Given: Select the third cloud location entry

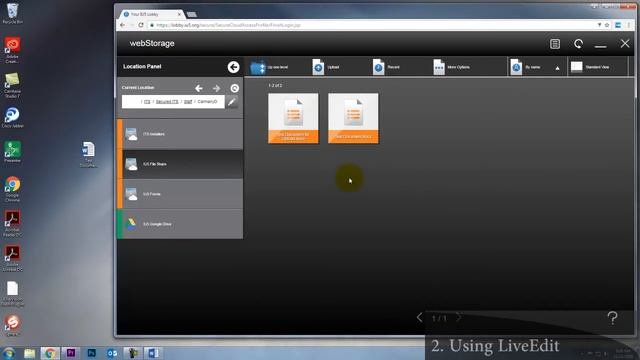Looking at the screenshot, I should tap(180, 194).
